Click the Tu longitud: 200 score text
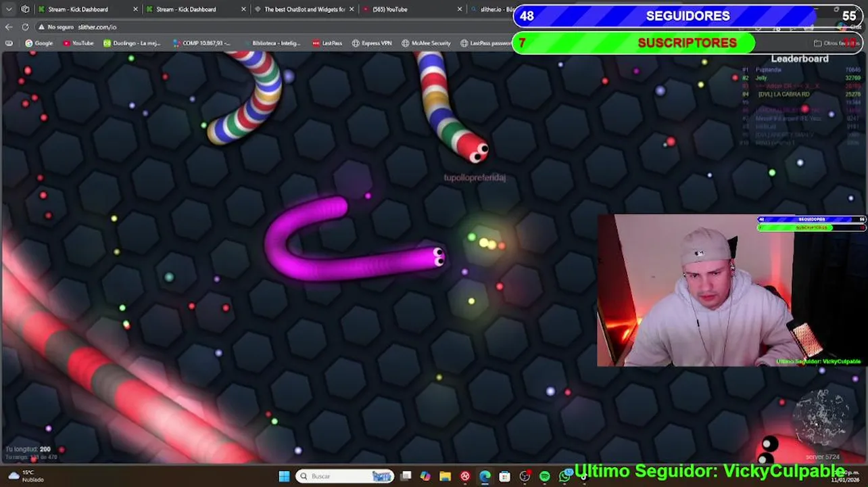Screen dimensions: 868x487 click(28, 449)
